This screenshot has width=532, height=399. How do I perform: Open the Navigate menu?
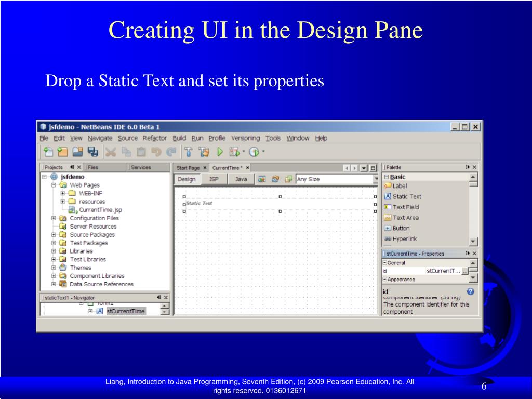(x=100, y=138)
